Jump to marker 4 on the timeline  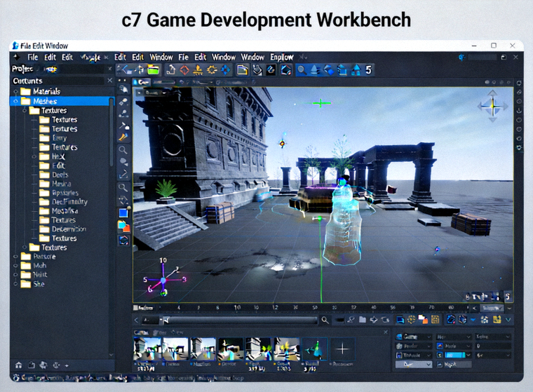click(178, 308)
